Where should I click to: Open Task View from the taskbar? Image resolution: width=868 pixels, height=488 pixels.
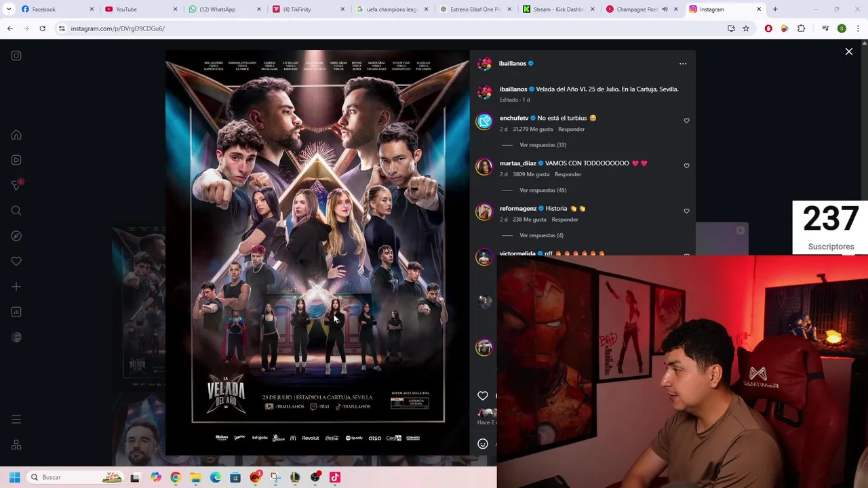click(x=135, y=477)
